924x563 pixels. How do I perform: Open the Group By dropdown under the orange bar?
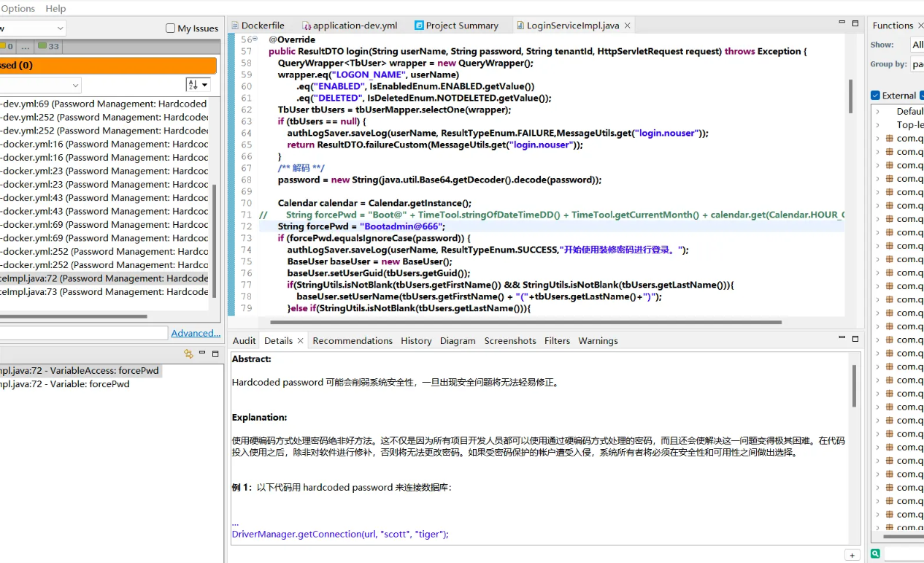pyautogui.click(x=40, y=85)
